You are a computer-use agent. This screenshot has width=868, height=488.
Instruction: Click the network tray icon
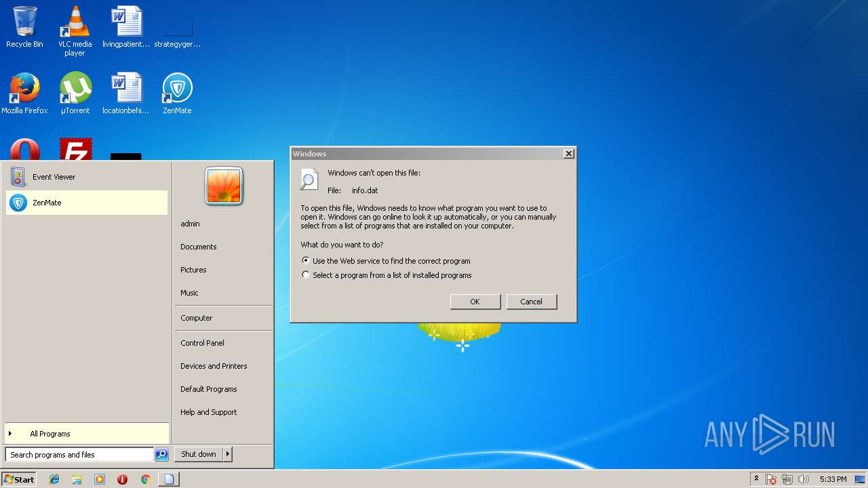[787, 479]
